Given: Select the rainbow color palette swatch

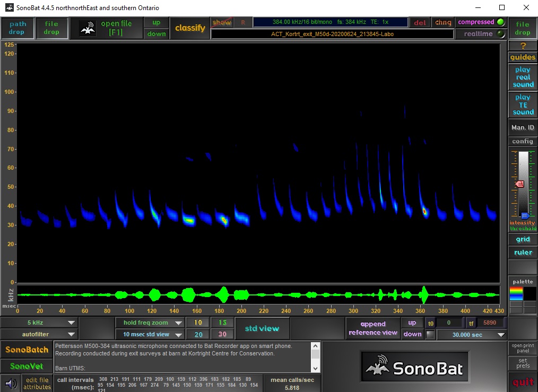Looking at the screenshot, I should point(516,294).
